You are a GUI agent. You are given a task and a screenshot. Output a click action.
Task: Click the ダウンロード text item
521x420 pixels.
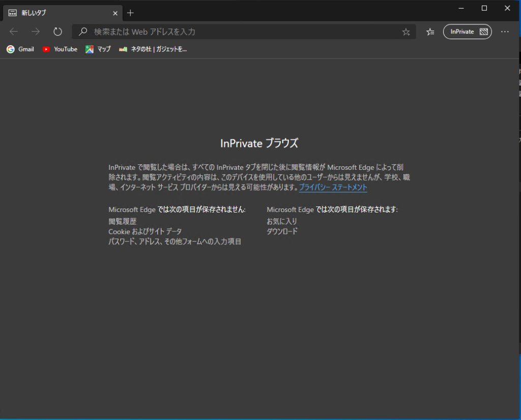tap(282, 231)
